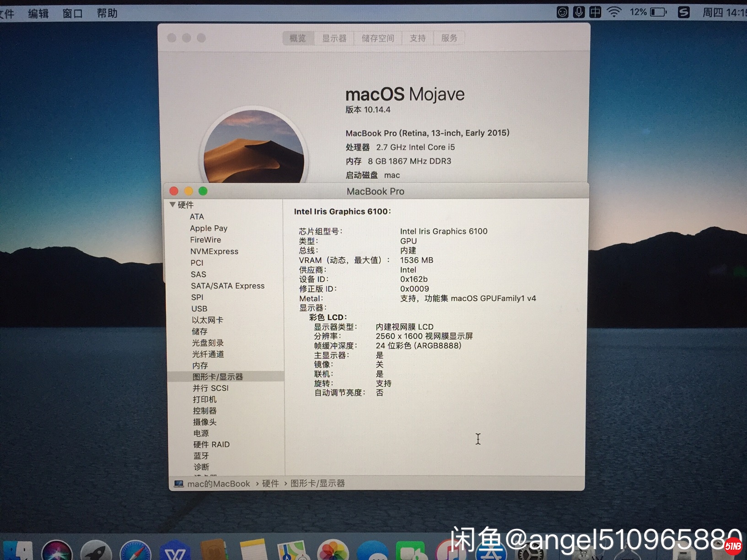Viewport: 747px width, 560px height.
Task: Open FaceTime app in the Dock
Action: (412, 551)
